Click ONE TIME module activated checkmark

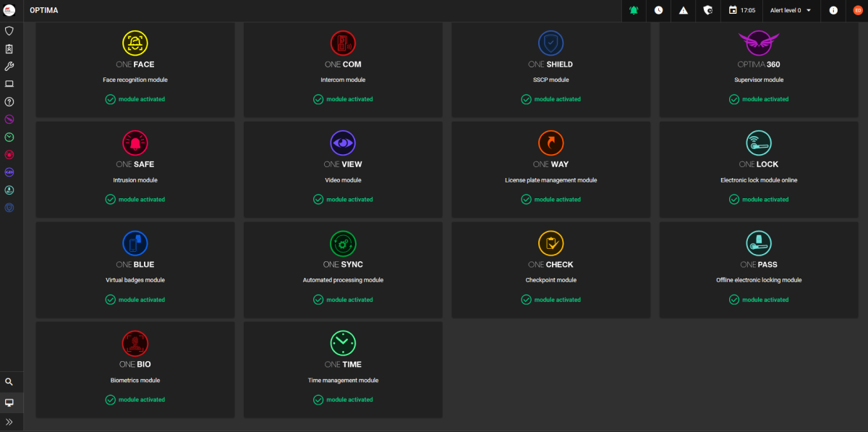(319, 399)
